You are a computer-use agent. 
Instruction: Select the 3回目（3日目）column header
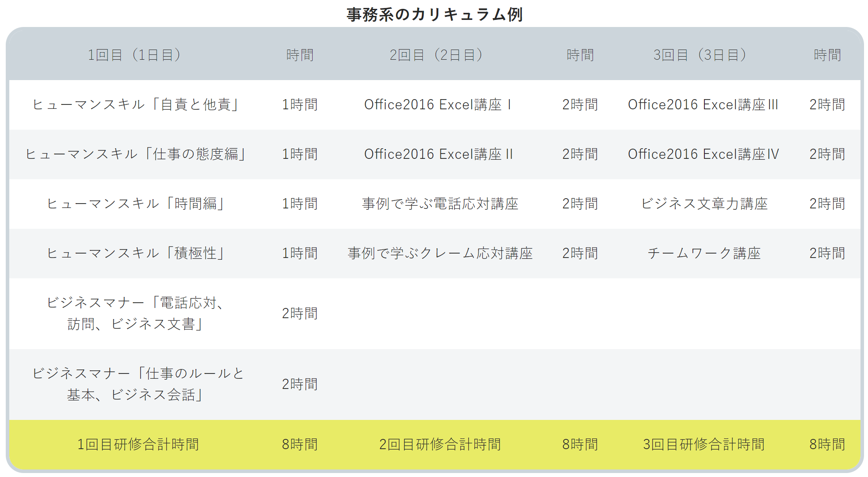(700, 55)
